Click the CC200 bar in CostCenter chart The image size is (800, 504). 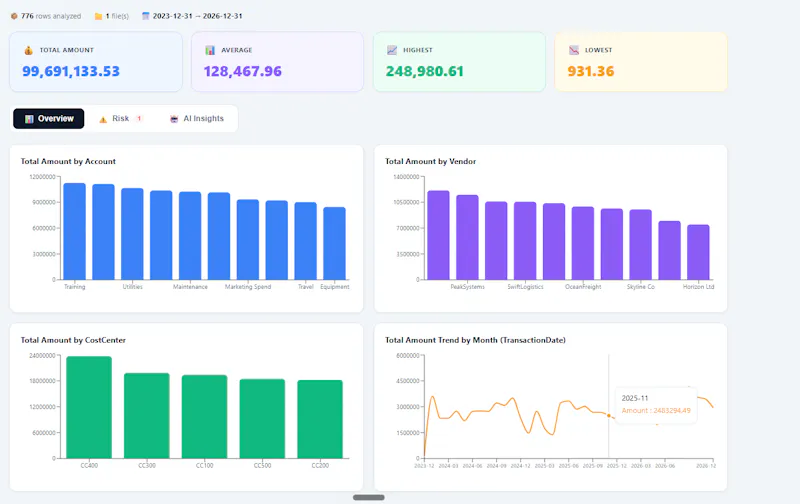(320, 419)
